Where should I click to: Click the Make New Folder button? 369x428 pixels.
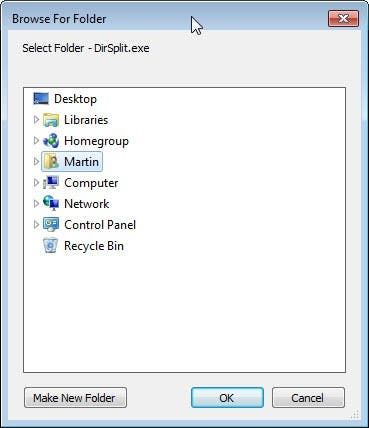tap(75, 397)
